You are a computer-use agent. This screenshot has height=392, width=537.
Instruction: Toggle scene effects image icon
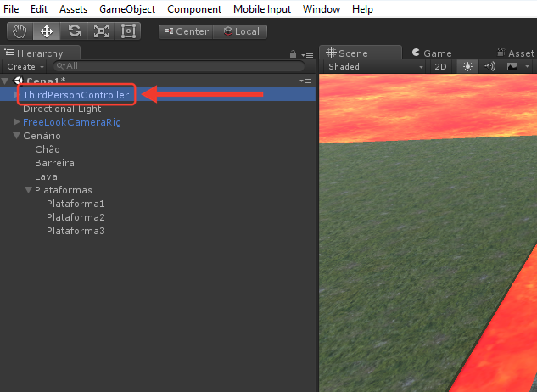point(512,66)
